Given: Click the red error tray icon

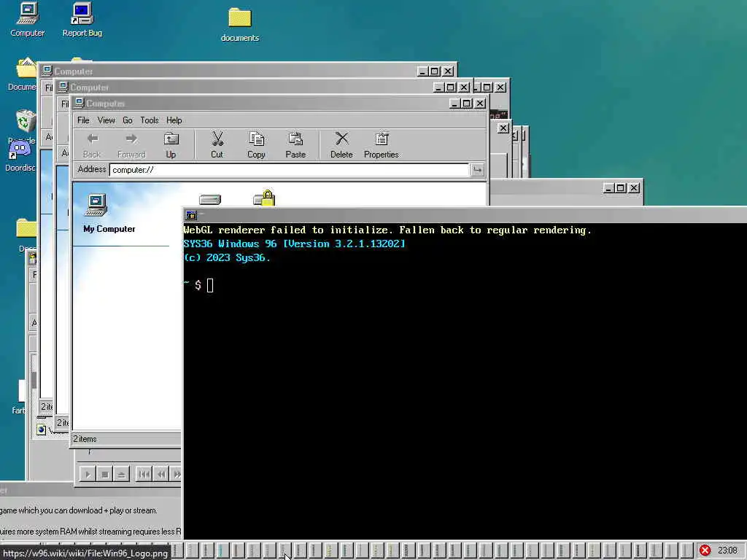Looking at the screenshot, I should (x=705, y=551).
